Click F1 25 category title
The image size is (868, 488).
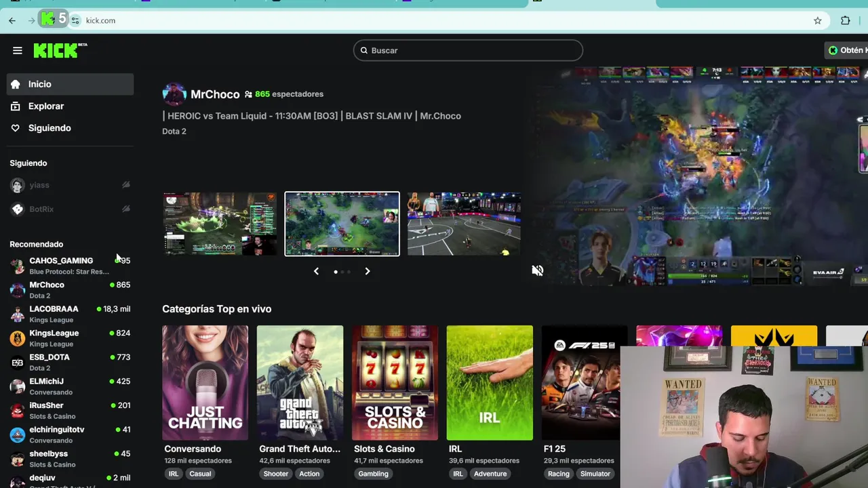tap(555, 449)
